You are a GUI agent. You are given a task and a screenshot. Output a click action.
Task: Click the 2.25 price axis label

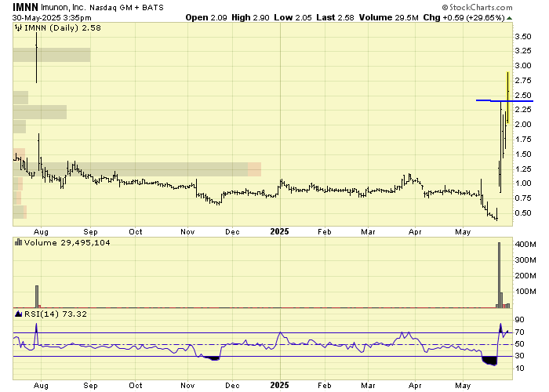tap(523, 110)
